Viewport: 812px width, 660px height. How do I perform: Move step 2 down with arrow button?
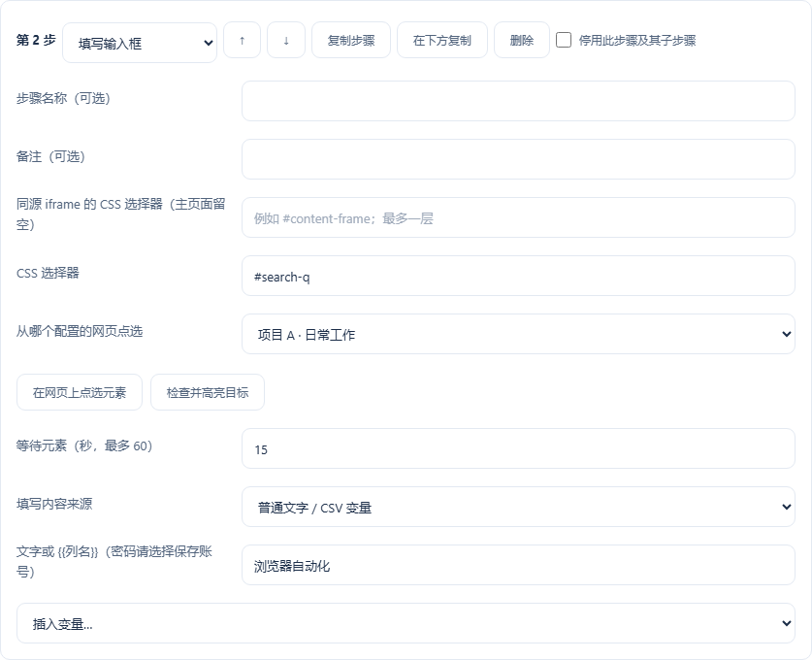(286, 41)
